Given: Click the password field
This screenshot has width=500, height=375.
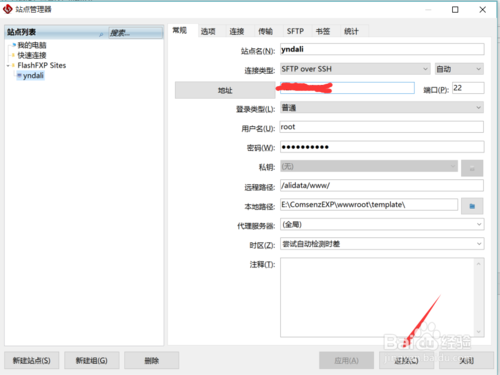Looking at the screenshot, I should (382, 147).
